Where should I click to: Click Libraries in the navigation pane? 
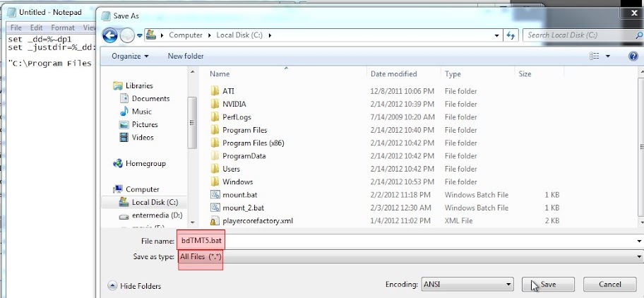(139, 85)
